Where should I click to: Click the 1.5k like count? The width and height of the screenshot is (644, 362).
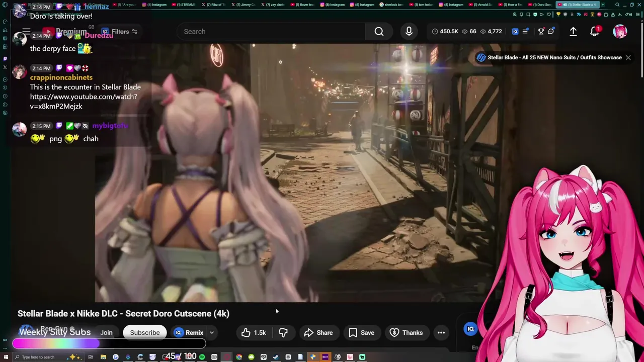click(x=260, y=332)
